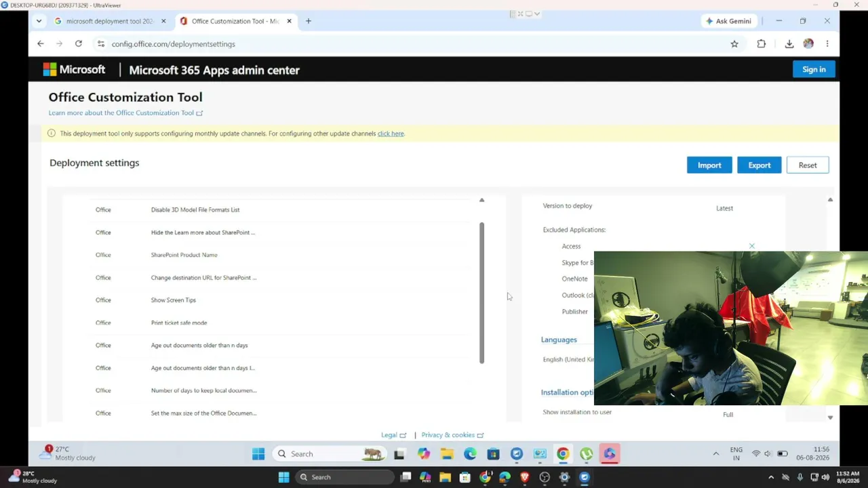This screenshot has width=868, height=488.
Task: Open Privacy & cookies footer link
Action: (452, 435)
